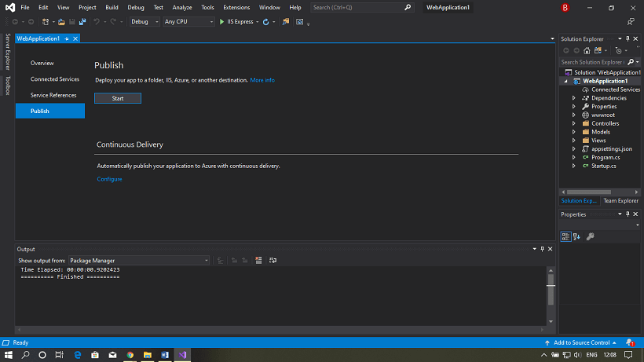Click the Property Pages wrench icon
The width and height of the screenshot is (644, 362).
click(590, 236)
